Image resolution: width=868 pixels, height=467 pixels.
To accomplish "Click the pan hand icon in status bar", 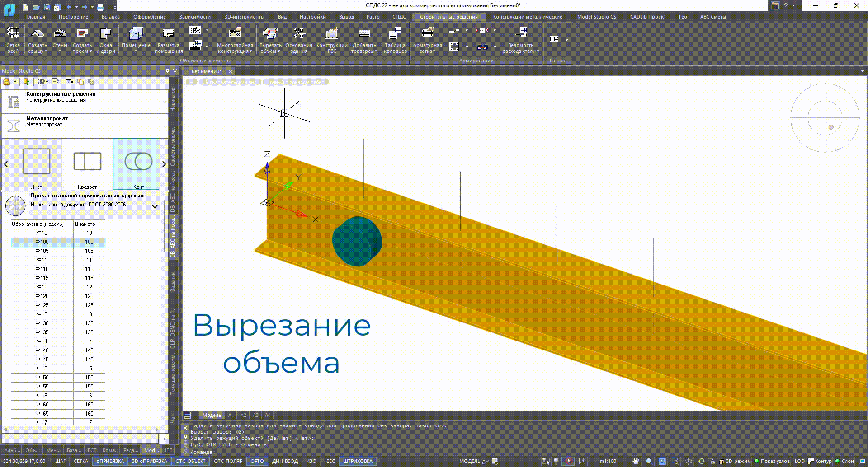I will 636,461.
